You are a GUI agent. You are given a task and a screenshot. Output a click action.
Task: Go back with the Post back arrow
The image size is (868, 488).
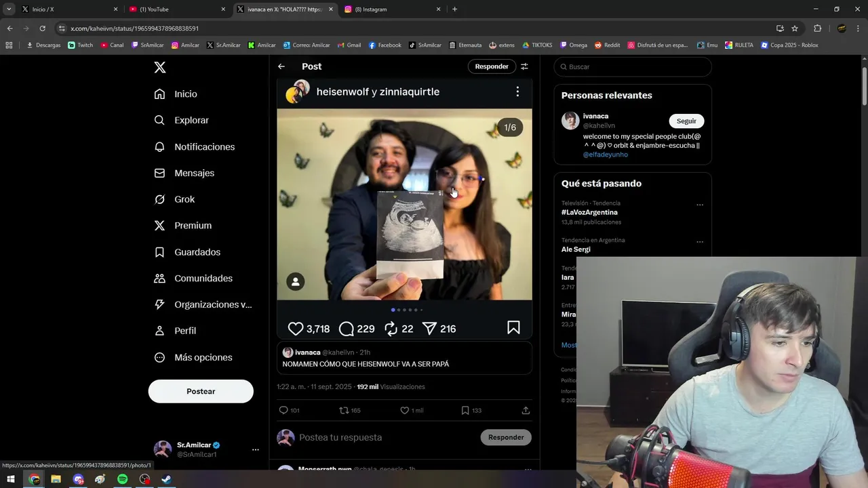pos(281,66)
